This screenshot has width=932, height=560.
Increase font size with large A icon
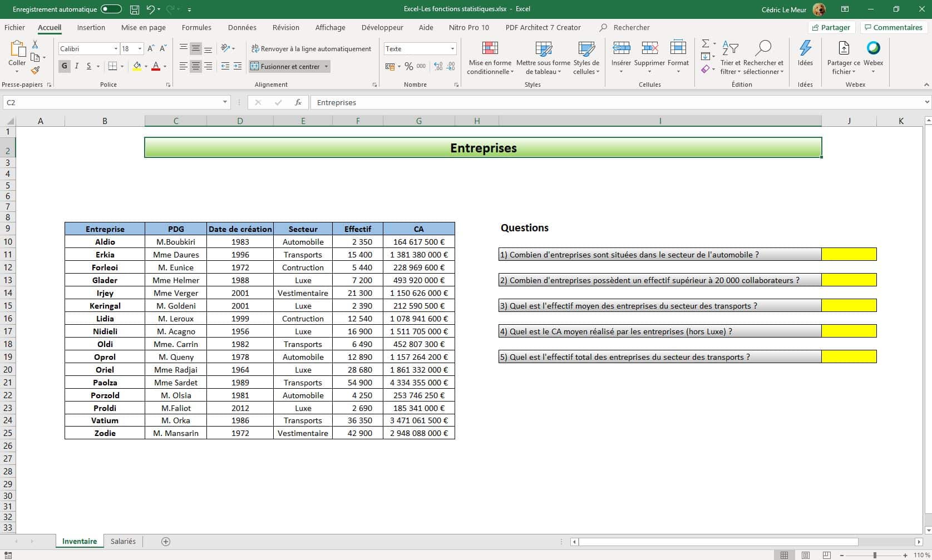click(x=151, y=48)
